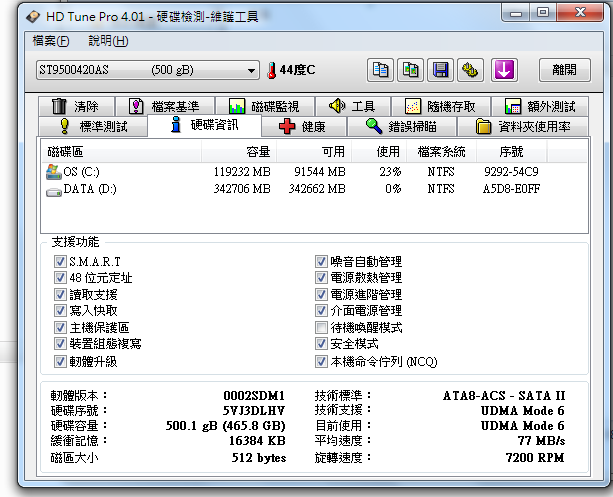613x497 pixels.
Task: Toggle the 寫入快取 checkbox
Action: [x=60, y=311]
